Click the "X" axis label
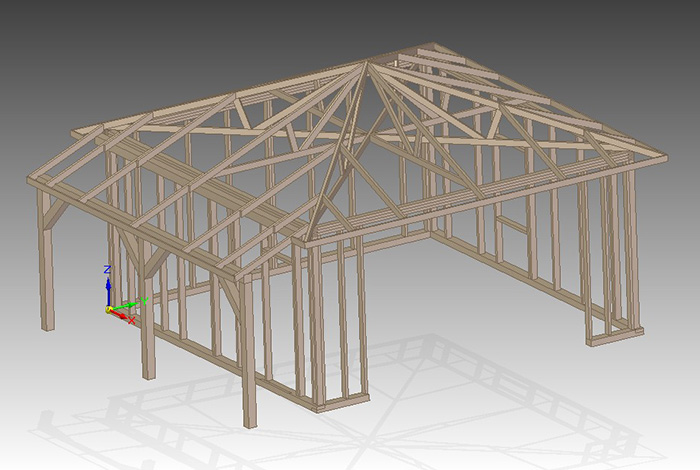 (x=132, y=320)
